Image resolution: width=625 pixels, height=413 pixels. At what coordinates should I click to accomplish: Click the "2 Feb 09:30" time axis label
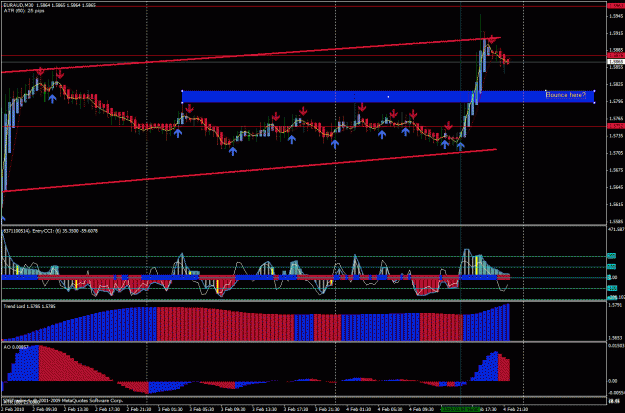click(x=44, y=409)
